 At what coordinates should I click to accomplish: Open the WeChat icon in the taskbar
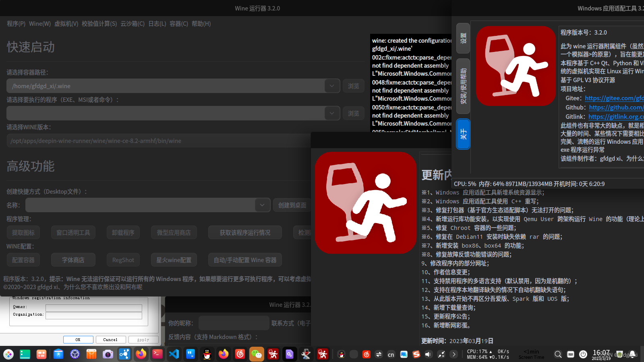[257, 354]
